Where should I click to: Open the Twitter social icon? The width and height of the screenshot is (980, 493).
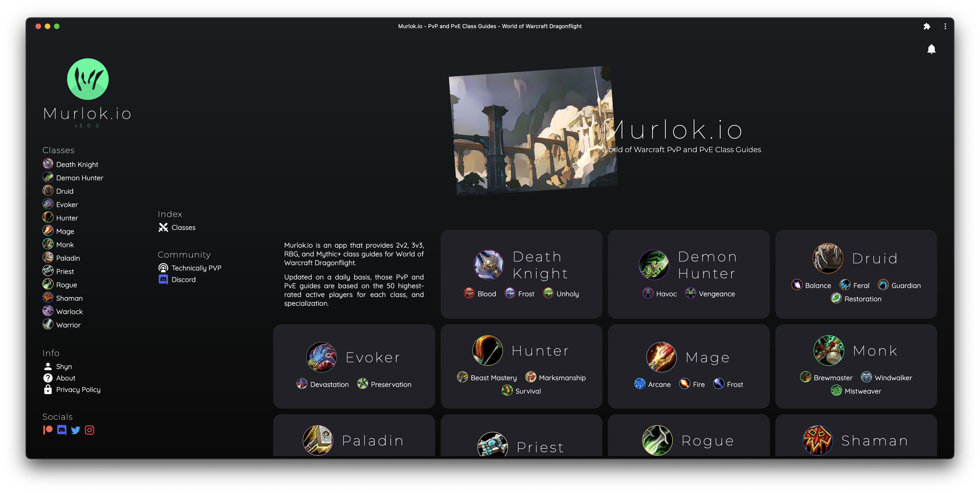pos(76,430)
